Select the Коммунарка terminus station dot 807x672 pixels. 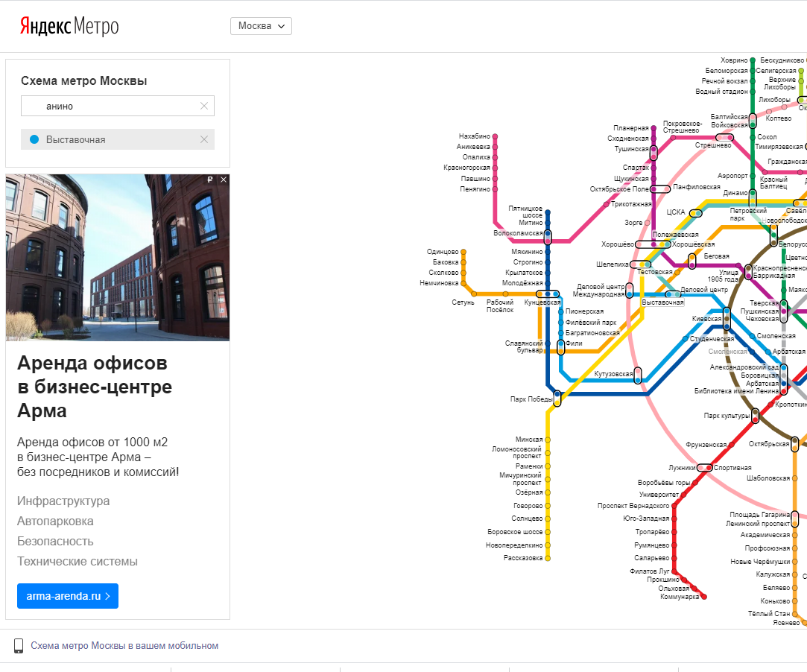(x=703, y=597)
